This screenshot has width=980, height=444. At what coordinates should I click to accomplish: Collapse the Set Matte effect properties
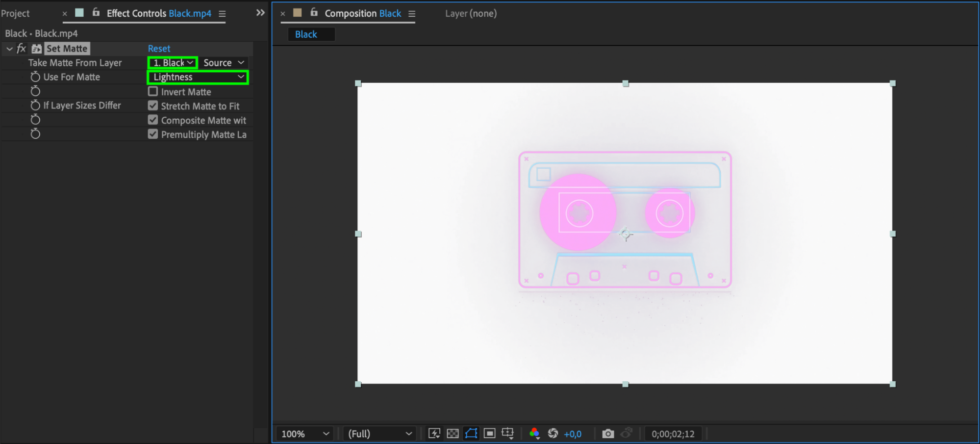[9, 49]
